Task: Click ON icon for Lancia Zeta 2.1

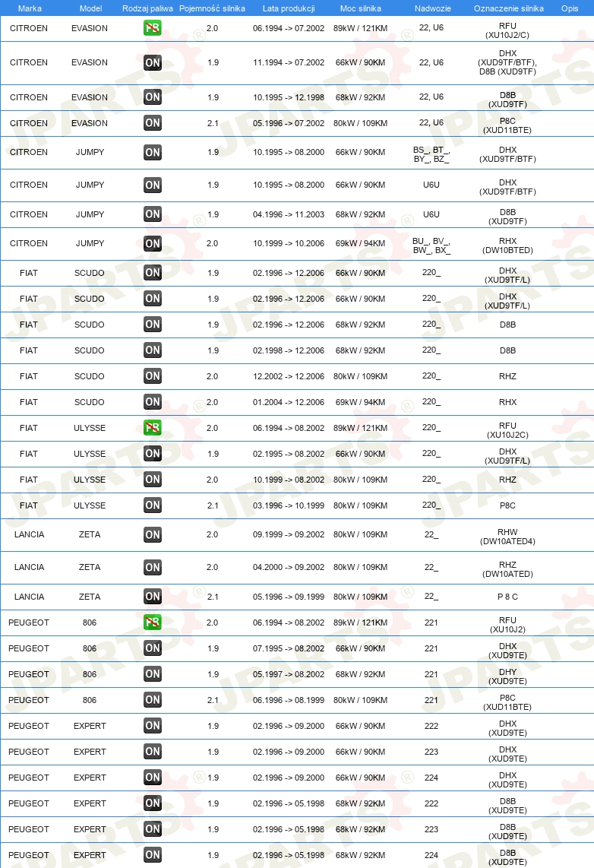Action: (x=152, y=596)
